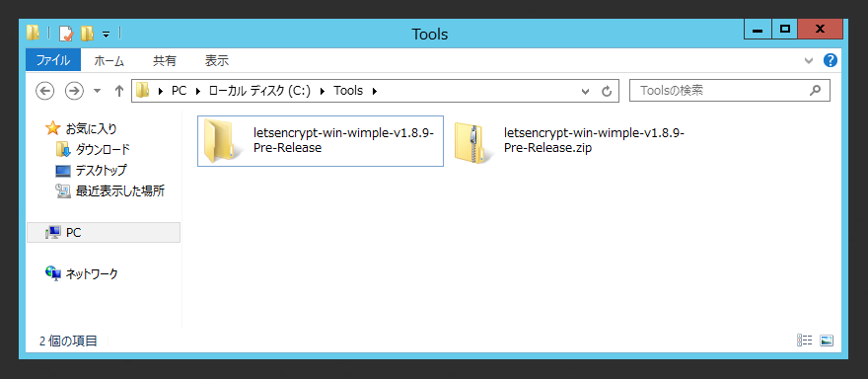Click the folder icon in title bar
The height and width of the screenshot is (379, 868).
pos(34,34)
